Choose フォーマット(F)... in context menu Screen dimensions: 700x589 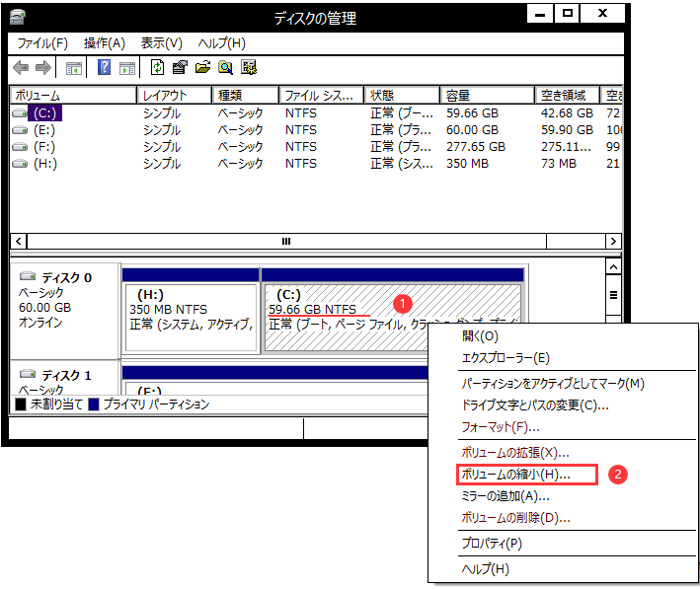click(x=501, y=427)
